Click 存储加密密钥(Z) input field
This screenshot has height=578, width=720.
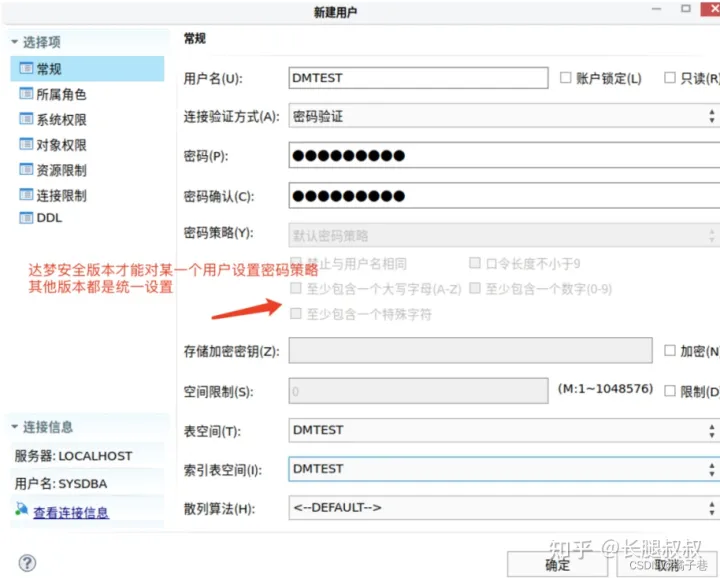(x=470, y=350)
